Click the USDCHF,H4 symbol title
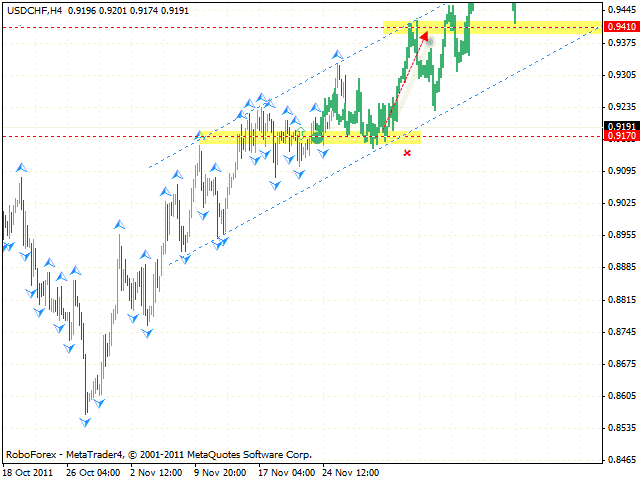 click(33, 9)
